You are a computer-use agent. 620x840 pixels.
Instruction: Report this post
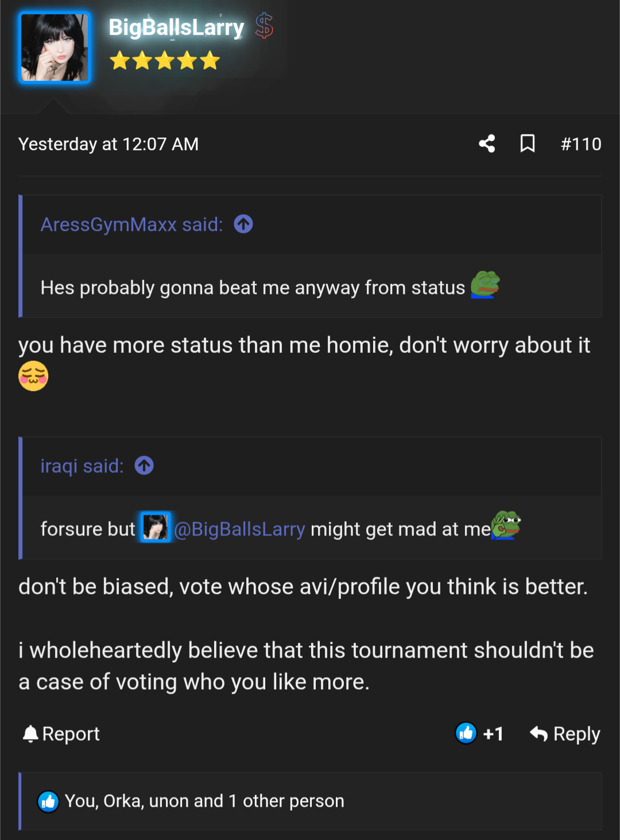coord(61,734)
